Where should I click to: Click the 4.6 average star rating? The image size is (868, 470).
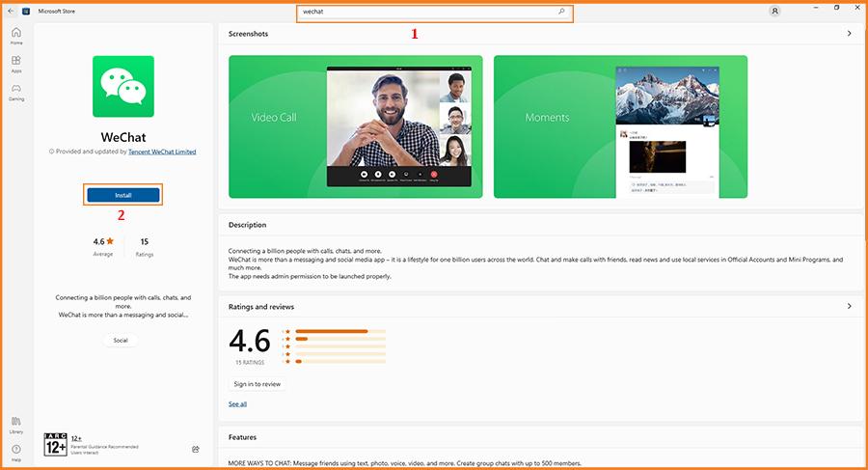(x=103, y=241)
